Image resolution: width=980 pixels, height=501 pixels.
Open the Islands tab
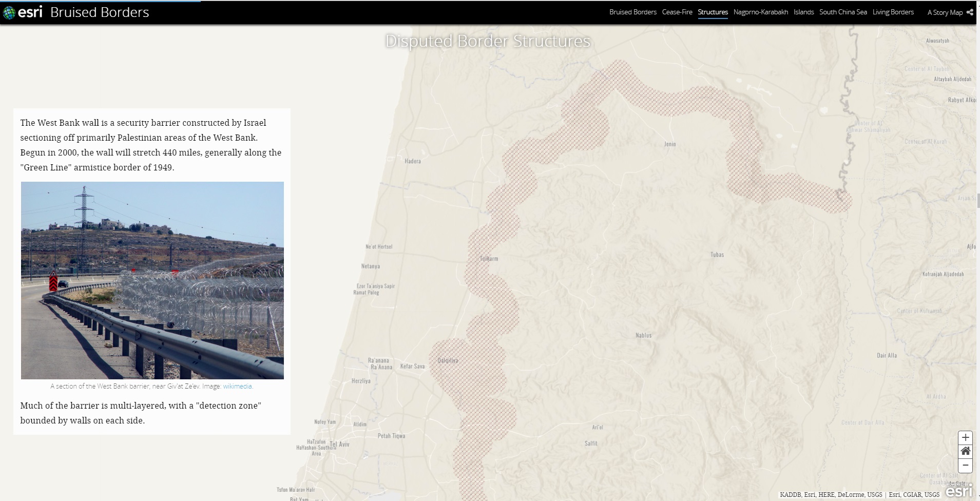[x=803, y=12]
